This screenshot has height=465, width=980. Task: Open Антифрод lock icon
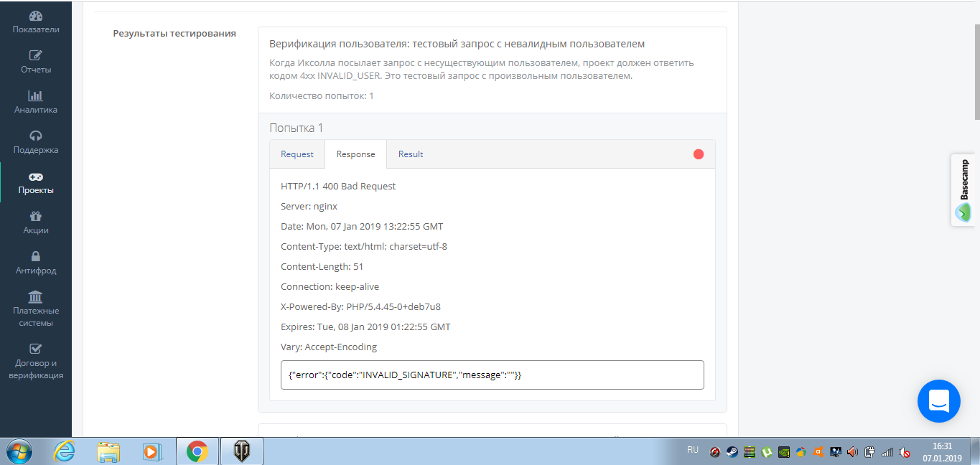click(x=36, y=257)
